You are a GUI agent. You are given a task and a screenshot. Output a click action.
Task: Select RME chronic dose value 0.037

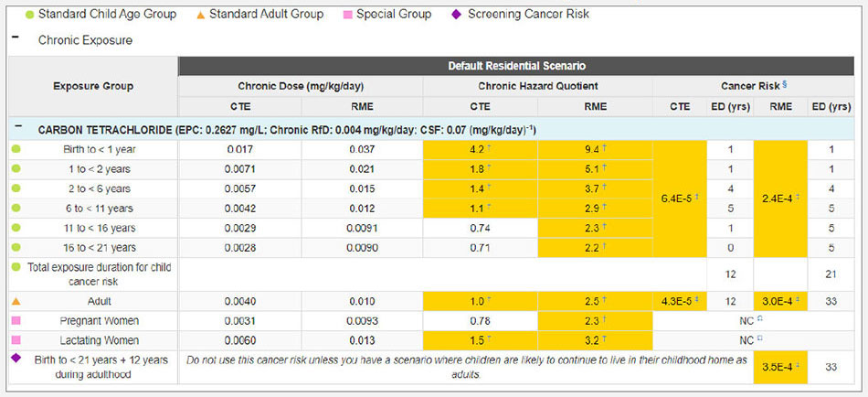point(362,150)
